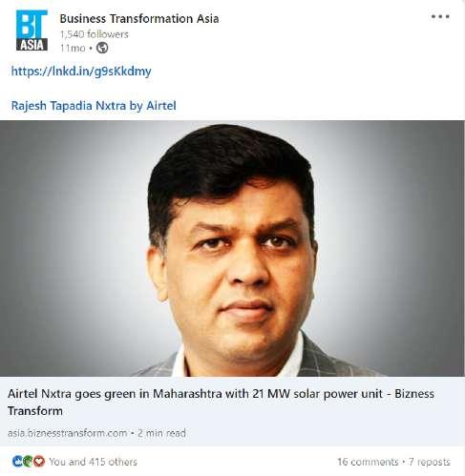465x476 pixels.
Task: Click the 2 min read label
Action: point(161,433)
